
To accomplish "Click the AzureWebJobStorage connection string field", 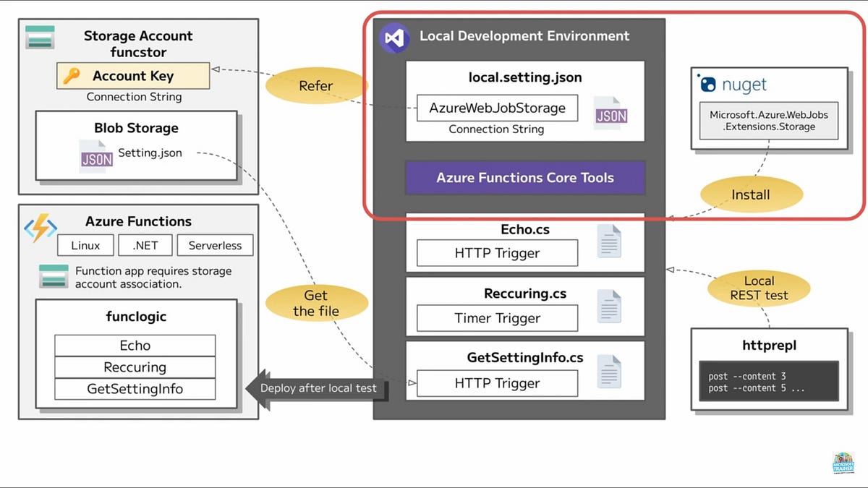I will (496, 108).
